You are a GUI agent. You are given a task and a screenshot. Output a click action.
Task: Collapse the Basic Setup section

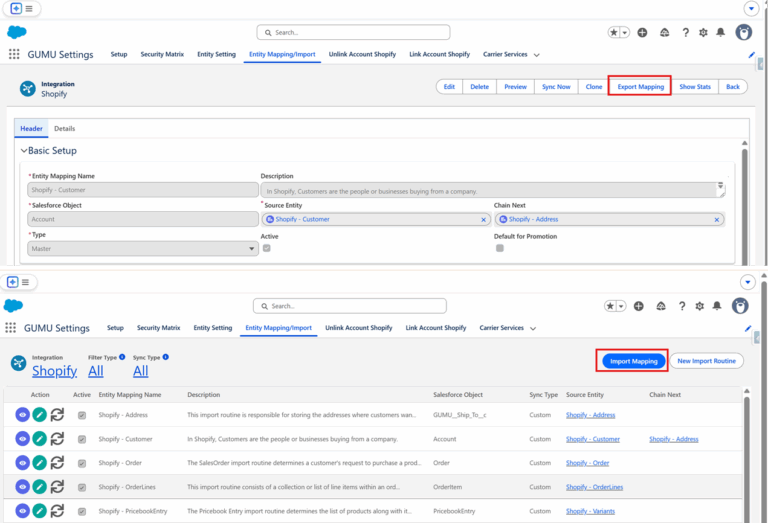pos(25,150)
